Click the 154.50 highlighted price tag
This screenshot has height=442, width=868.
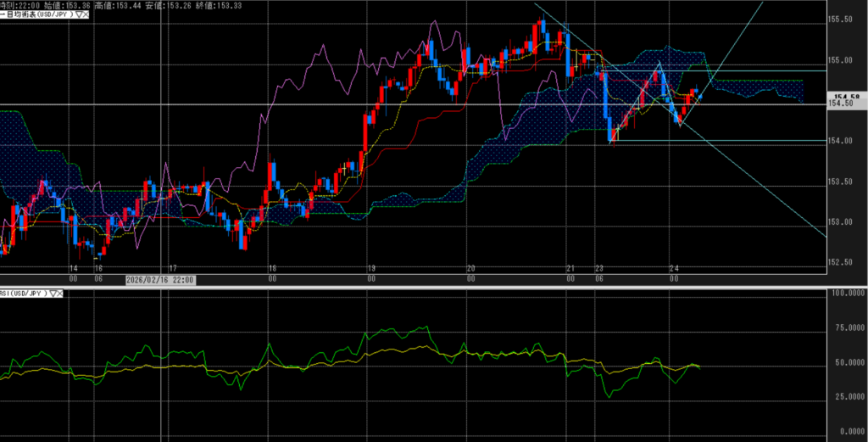pos(846,103)
